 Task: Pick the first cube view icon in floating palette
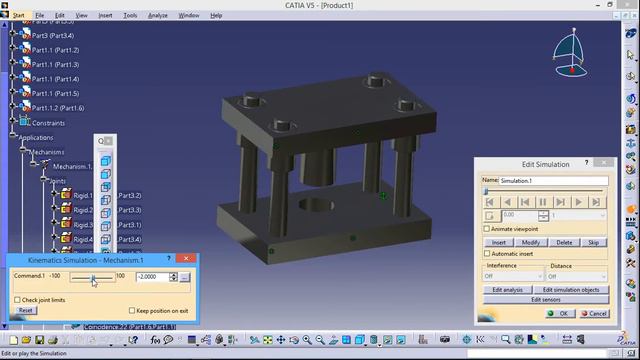coord(105,161)
